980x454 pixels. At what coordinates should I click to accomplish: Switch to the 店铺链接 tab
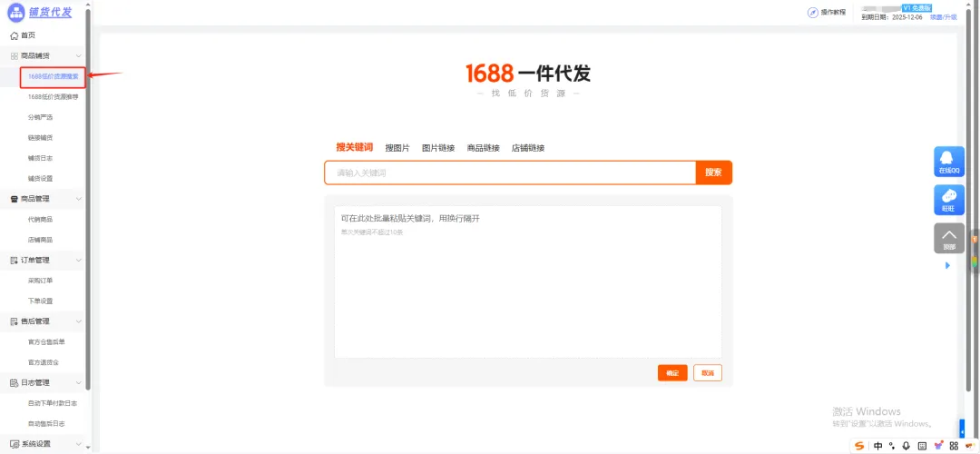click(528, 148)
